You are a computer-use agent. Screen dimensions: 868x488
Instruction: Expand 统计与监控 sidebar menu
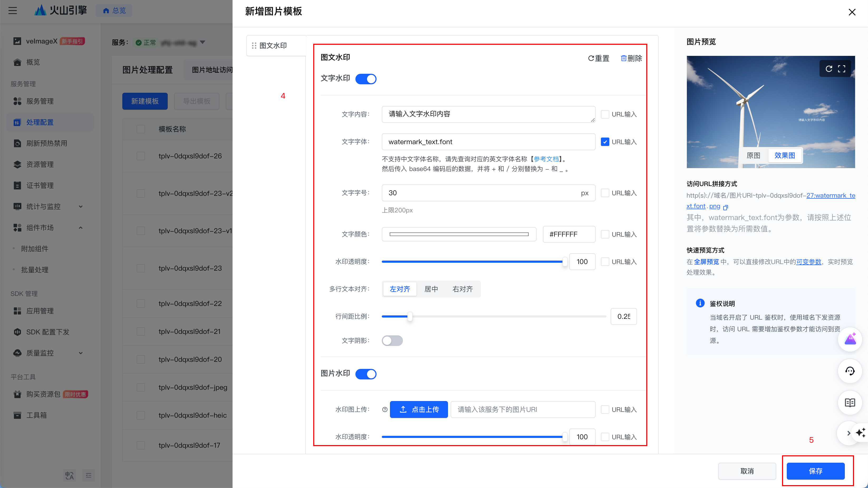point(80,206)
